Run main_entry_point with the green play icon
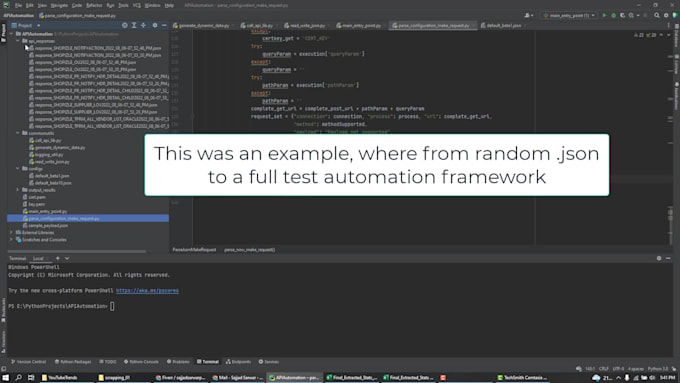The image size is (680, 383). 604,15
